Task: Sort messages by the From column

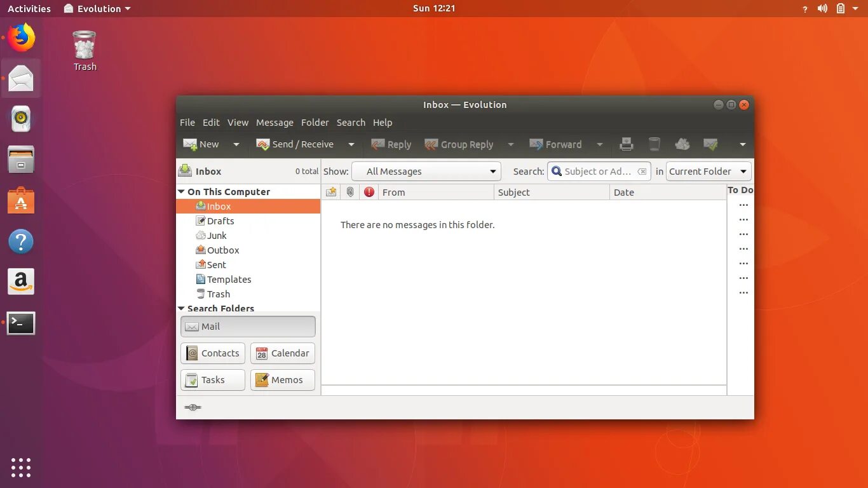Action: pyautogui.click(x=436, y=192)
